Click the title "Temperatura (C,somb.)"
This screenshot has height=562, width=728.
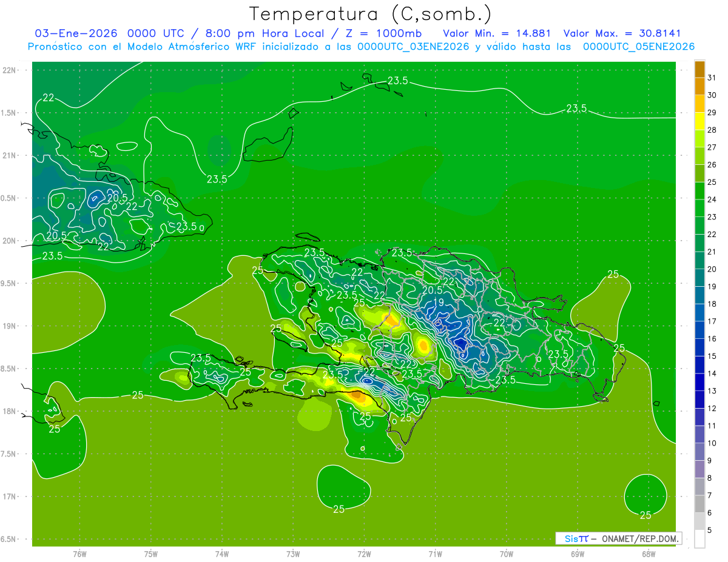371,13
